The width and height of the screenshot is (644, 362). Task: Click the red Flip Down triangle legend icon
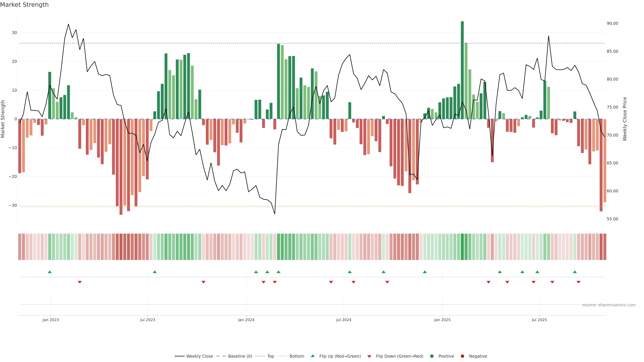[x=369, y=356]
